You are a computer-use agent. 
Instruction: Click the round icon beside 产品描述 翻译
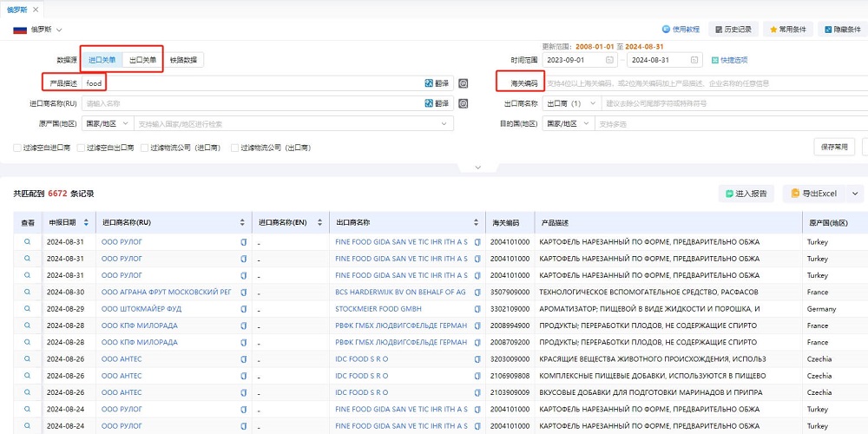pyautogui.click(x=464, y=83)
